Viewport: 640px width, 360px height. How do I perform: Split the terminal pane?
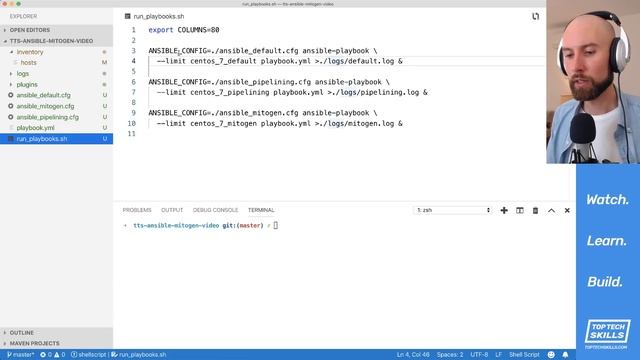click(520, 210)
